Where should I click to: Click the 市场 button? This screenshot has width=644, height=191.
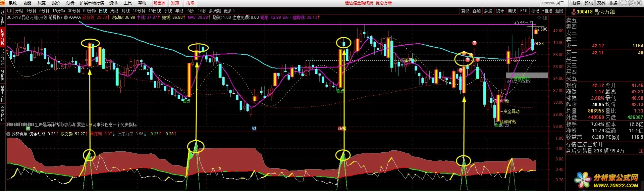[190, 3]
